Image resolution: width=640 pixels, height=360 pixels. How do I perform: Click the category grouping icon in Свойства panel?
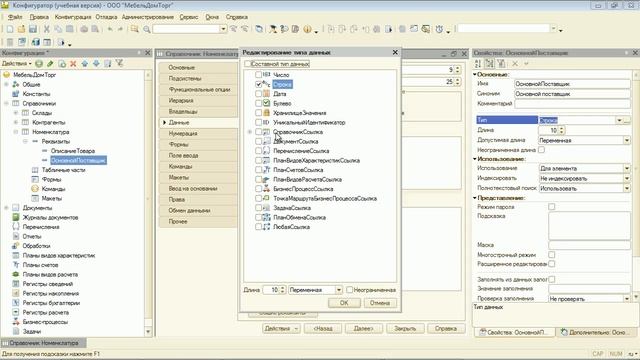(489, 63)
